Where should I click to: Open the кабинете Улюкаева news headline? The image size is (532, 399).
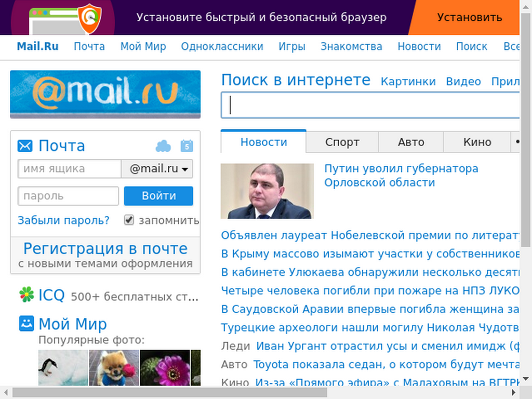(370, 272)
